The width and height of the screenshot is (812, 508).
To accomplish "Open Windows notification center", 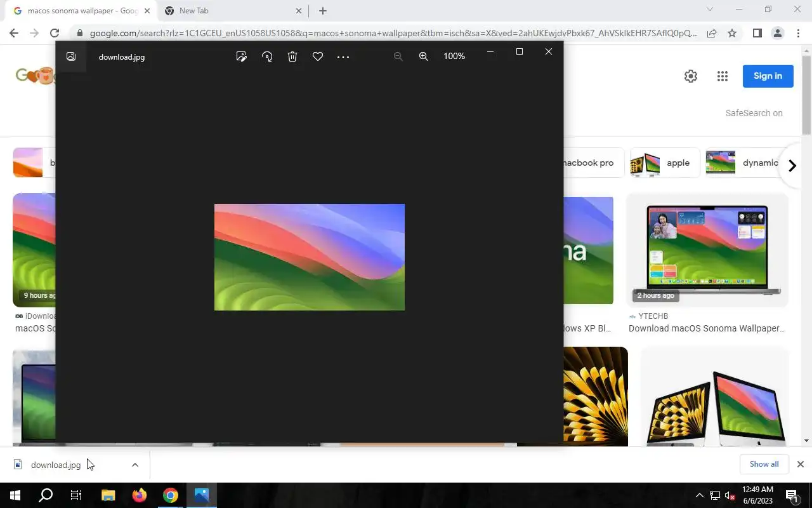I will point(792,496).
